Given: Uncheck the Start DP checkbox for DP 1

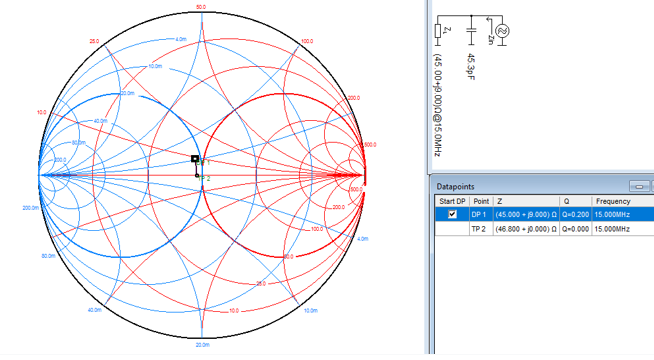Looking at the screenshot, I should click(453, 214).
